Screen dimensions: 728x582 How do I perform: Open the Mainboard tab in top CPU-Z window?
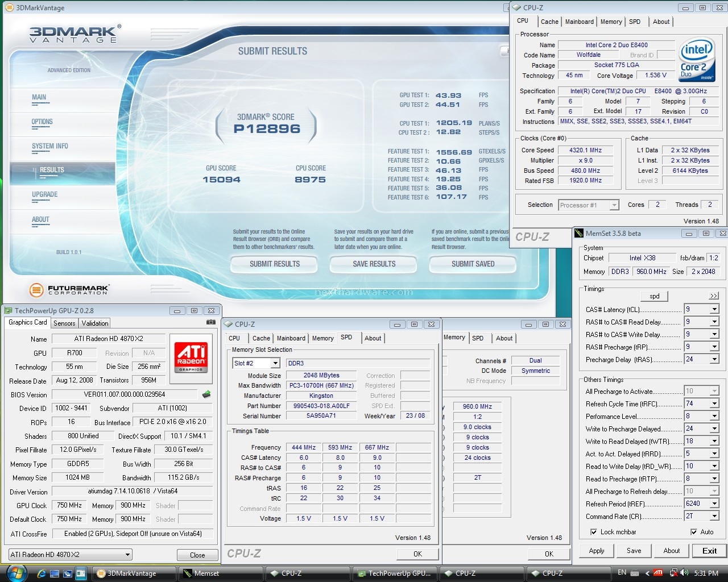coord(580,22)
